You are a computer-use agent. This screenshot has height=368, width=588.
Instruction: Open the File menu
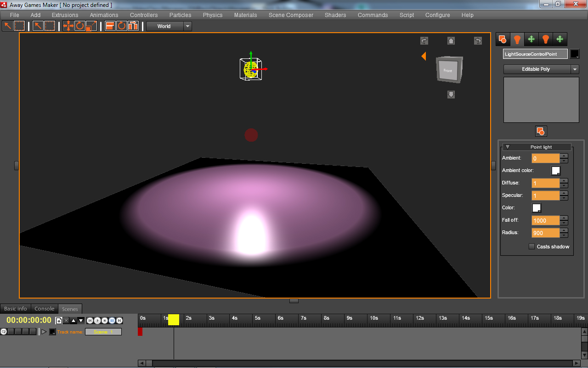click(15, 15)
